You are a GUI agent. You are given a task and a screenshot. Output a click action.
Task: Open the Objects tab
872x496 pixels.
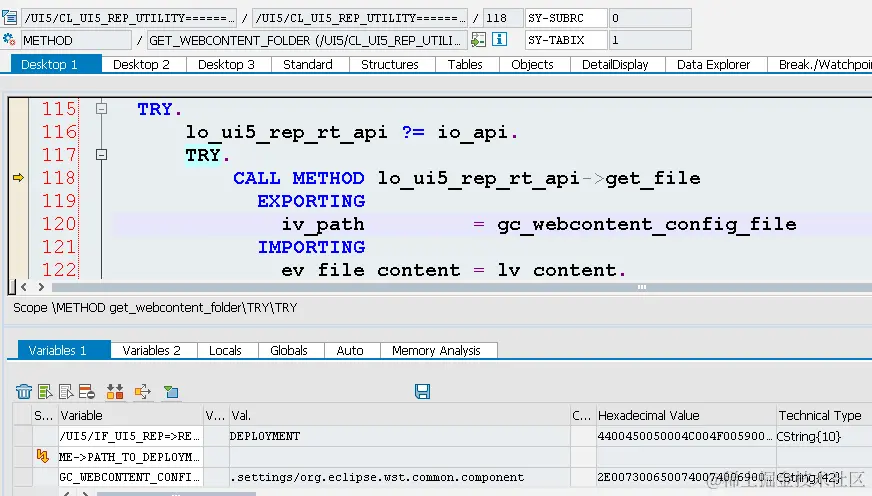[532, 65]
